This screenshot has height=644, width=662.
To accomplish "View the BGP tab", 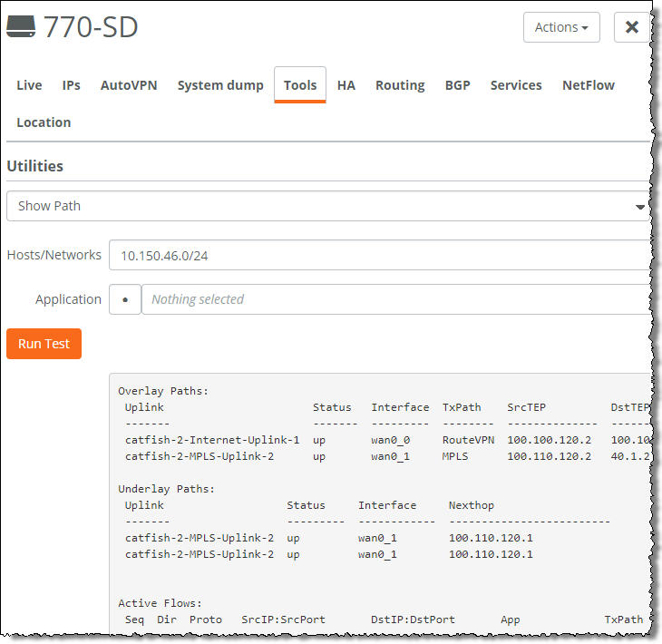I will [458, 85].
